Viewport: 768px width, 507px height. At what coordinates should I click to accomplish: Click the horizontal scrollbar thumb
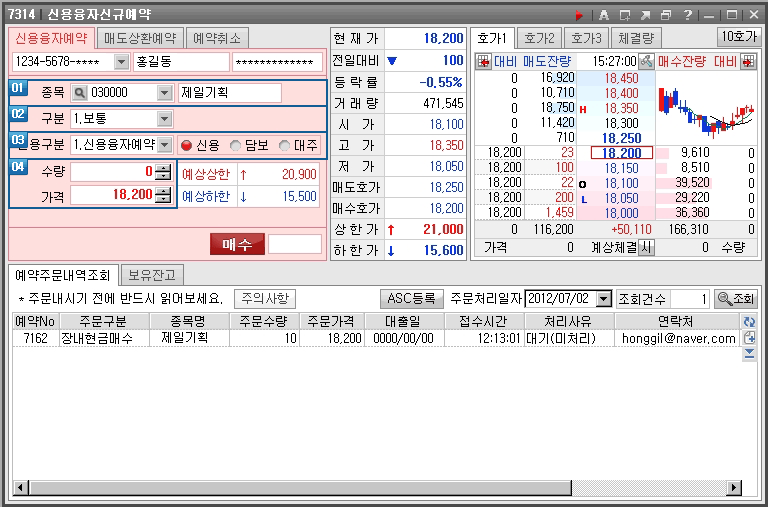pyautogui.click(x=300, y=487)
